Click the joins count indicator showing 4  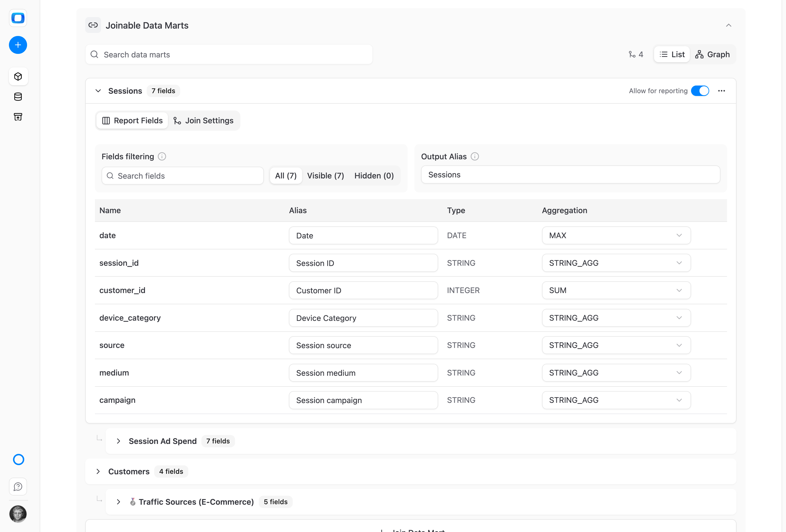pyautogui.click(x=636, y=54)
